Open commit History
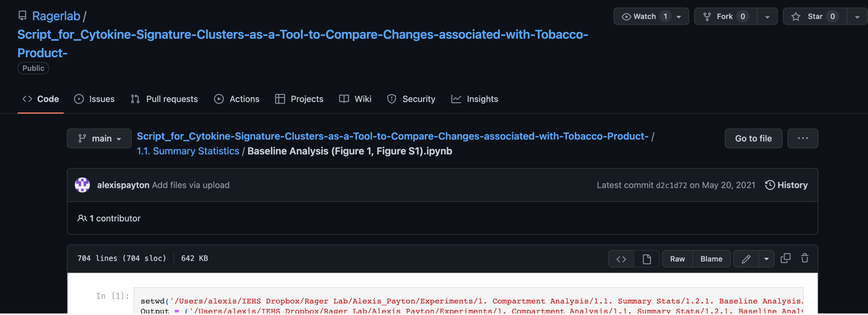The image size is (868, 315). pos(786,185)
